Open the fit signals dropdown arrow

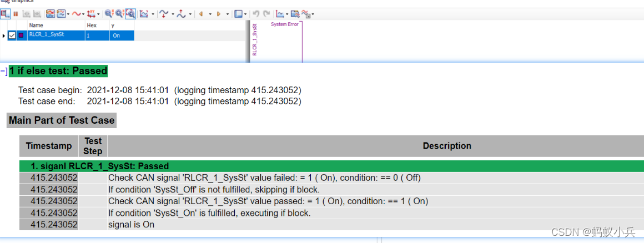153,14
